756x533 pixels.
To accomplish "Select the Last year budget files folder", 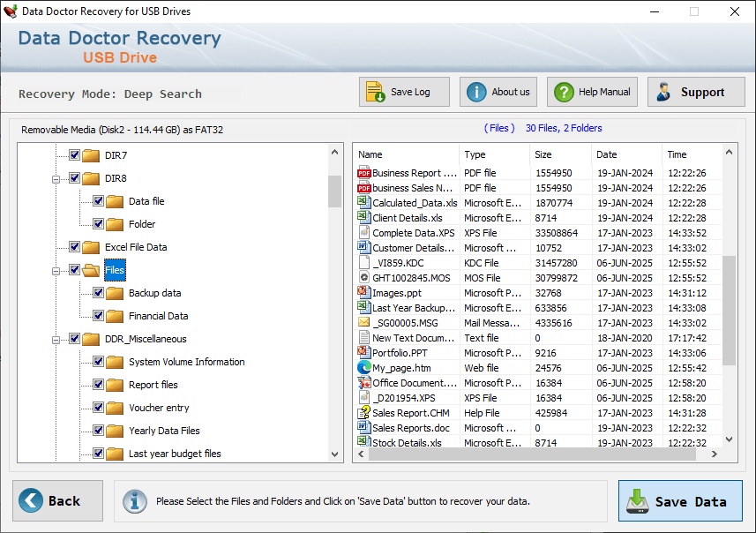I will click(x=175, y=454).
